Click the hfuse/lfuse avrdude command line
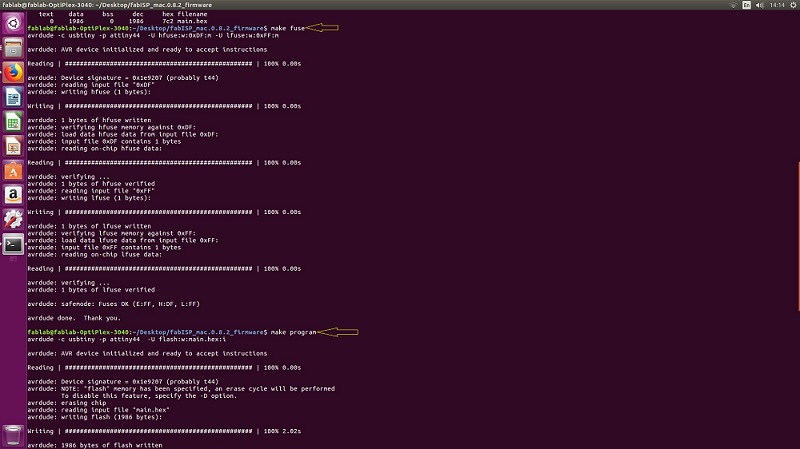 153,35
